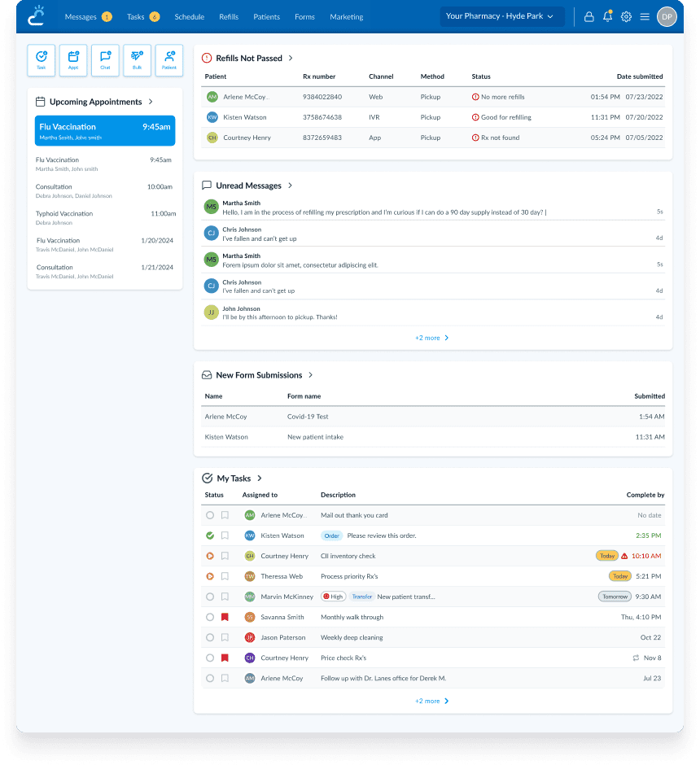Screen dimensions: 700x765
Task: Click the error icon beside No more refills
Action: 475,97
